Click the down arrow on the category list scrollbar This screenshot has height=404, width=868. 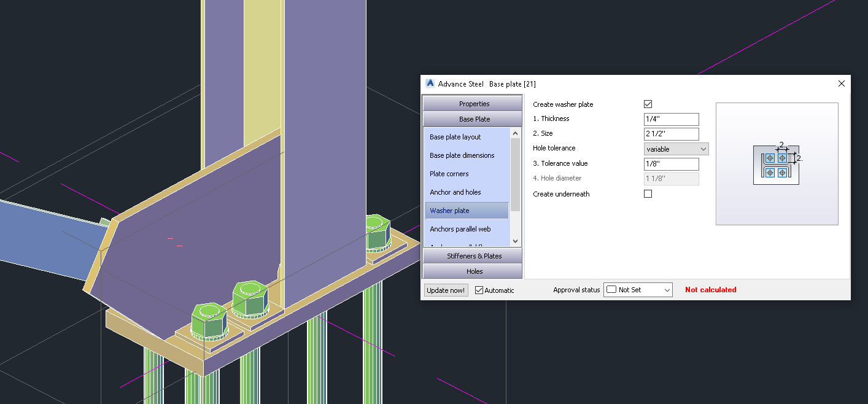click(x=515, y=241)
